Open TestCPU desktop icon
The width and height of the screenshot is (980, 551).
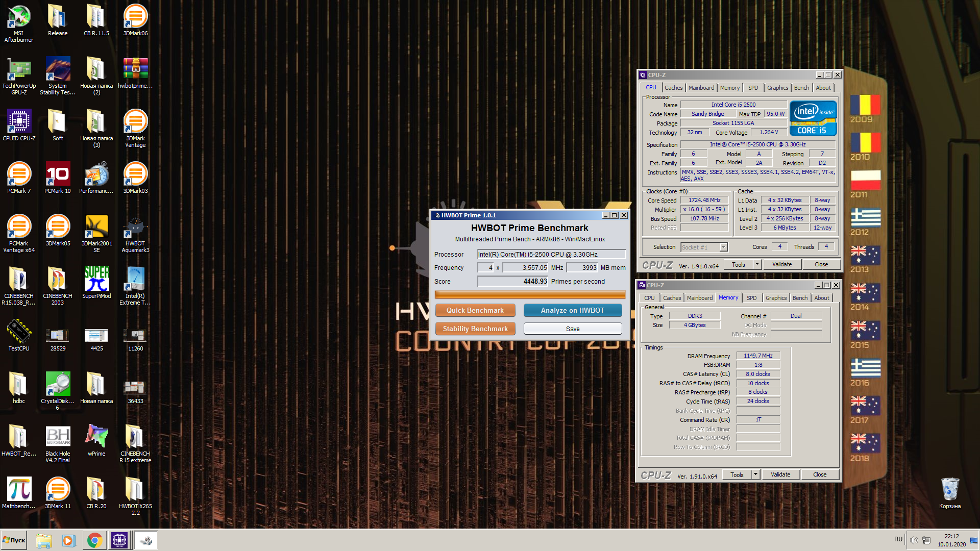click(x=19, y=335)
